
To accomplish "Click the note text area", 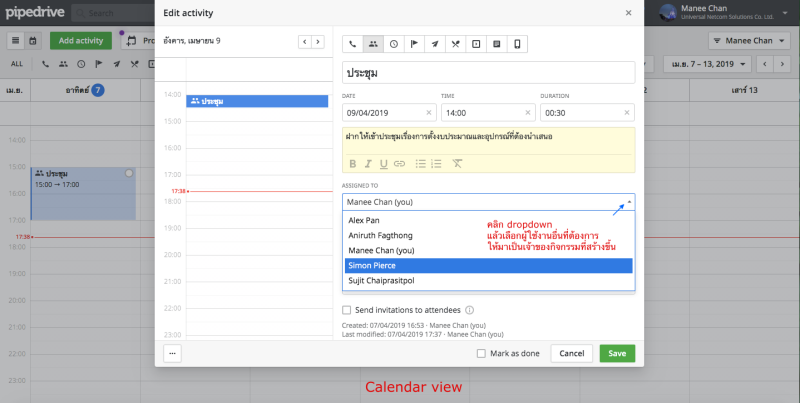I will (x=488, y=140).
